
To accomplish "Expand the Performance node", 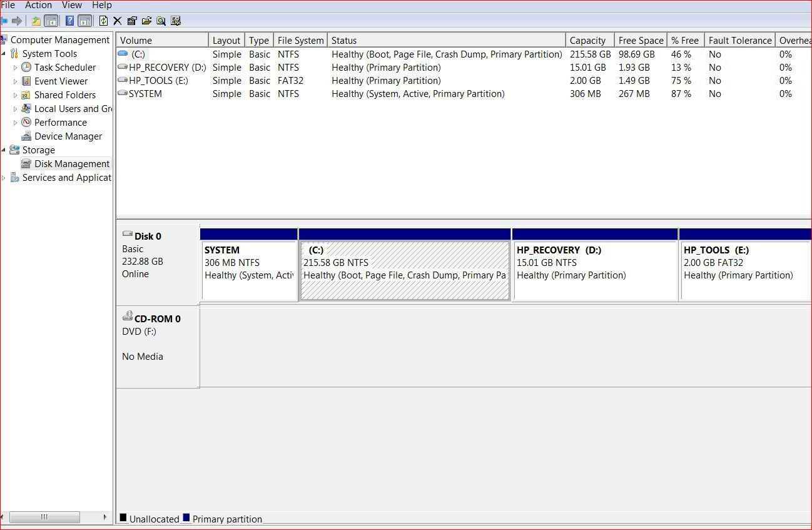I will [x=16, y=123].
